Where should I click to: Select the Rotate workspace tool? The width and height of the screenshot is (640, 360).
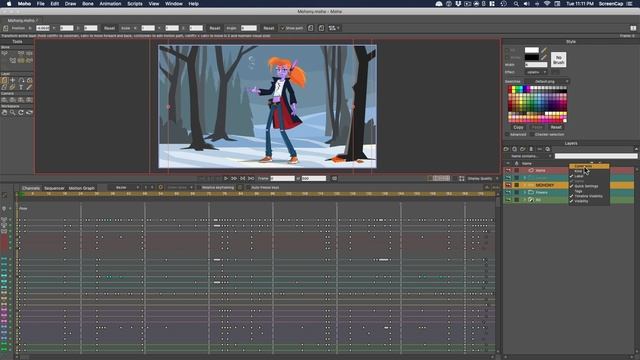point(21,113)
